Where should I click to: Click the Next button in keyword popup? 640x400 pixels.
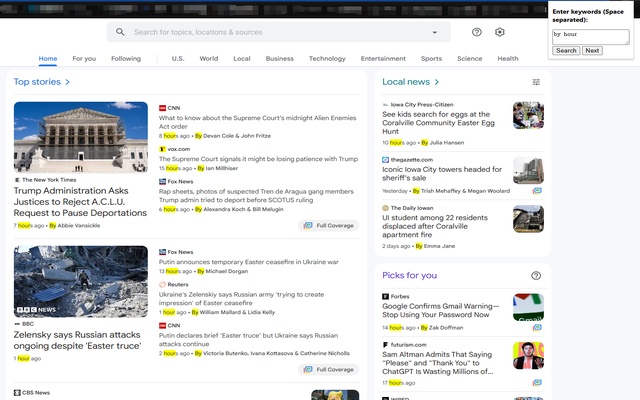[592, 51]
